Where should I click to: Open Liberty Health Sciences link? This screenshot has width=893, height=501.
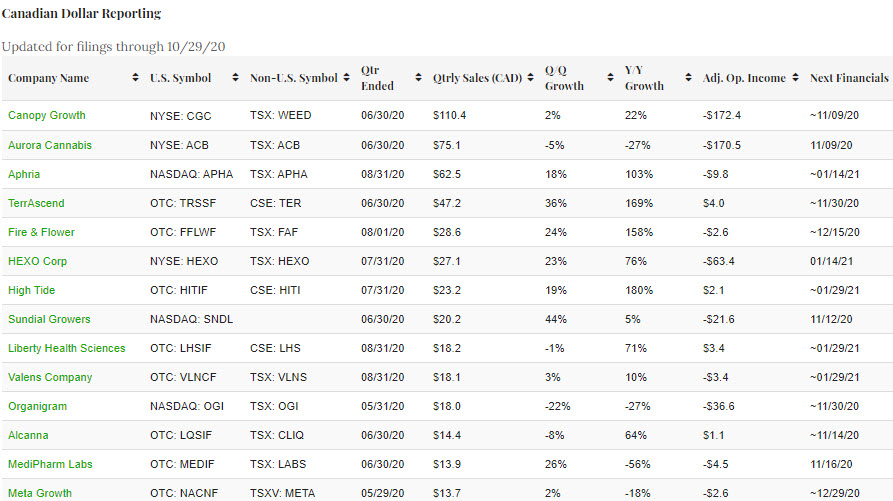pyautogui.click(x=67, y=348)
